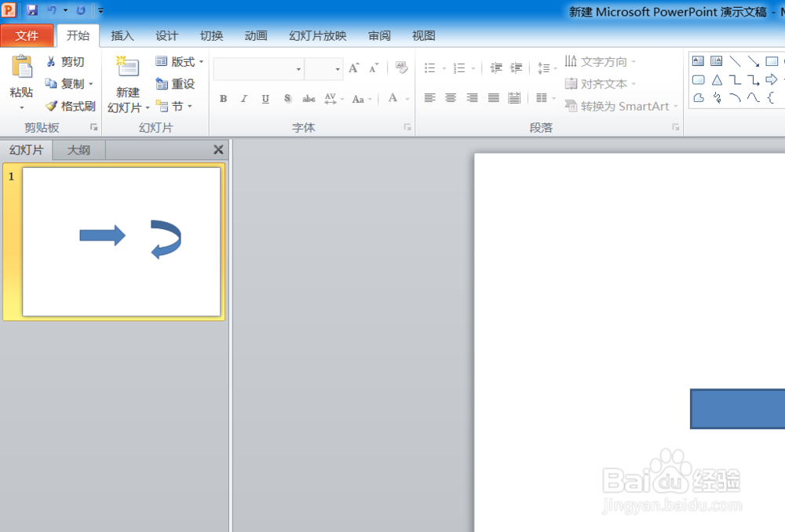Open the font size combo box
Viewport: 785px width, 532px height.
[323, 69]
